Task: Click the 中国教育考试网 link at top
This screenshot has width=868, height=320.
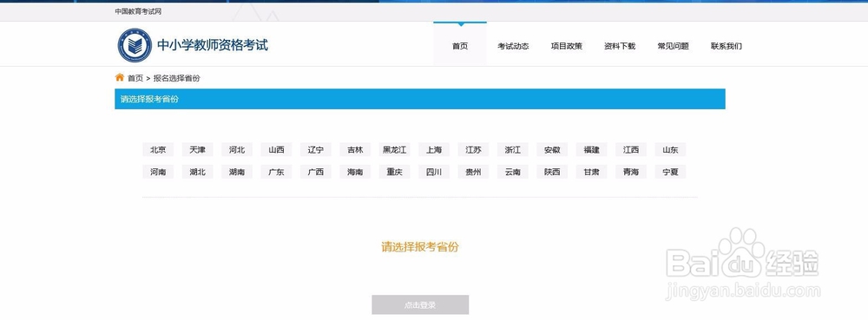Action: click(x=138, y=11)
